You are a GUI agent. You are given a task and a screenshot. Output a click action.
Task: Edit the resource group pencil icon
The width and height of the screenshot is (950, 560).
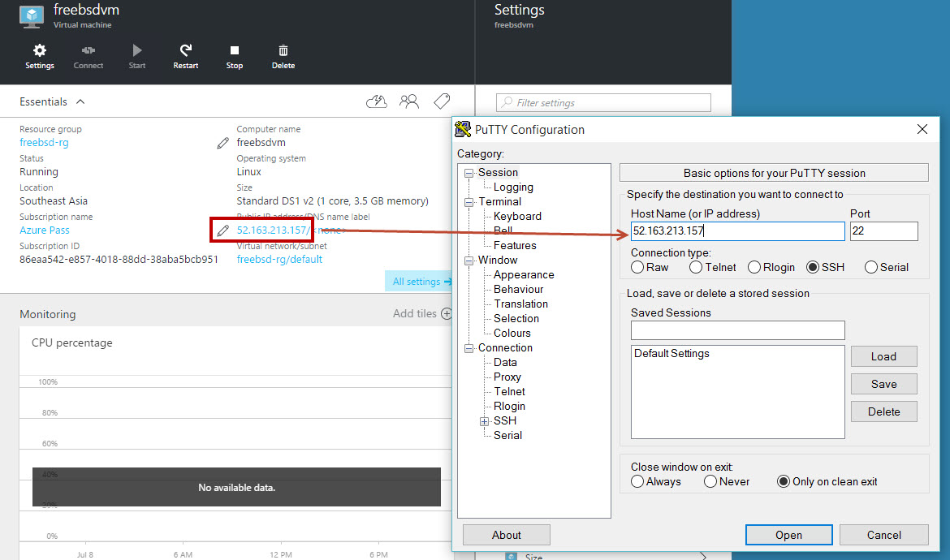coord(223,143)
